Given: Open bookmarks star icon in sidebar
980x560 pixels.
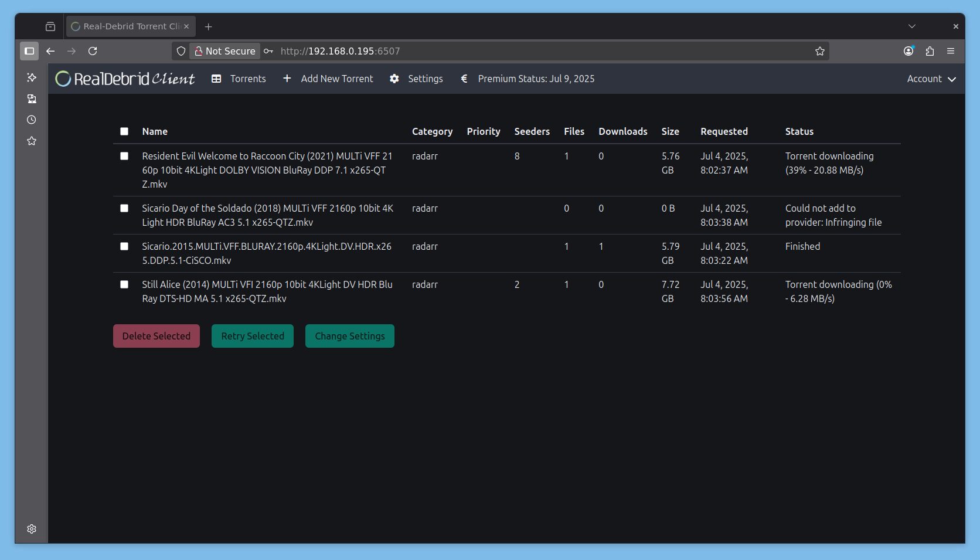Looking at the screenshot, I should click(x=32, y=141).
